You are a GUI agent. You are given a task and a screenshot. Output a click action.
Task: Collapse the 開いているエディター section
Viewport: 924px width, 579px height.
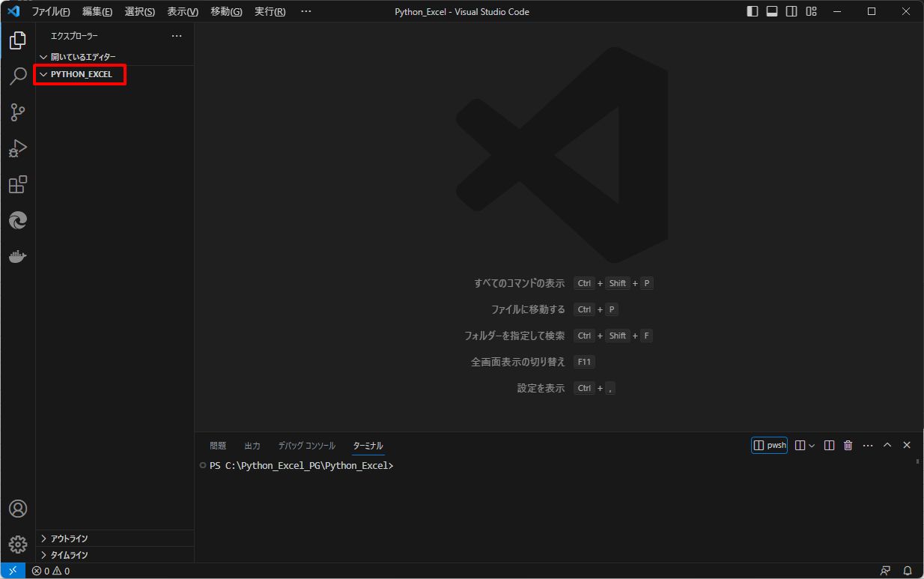pyautogui.click(x=115, y=57)
